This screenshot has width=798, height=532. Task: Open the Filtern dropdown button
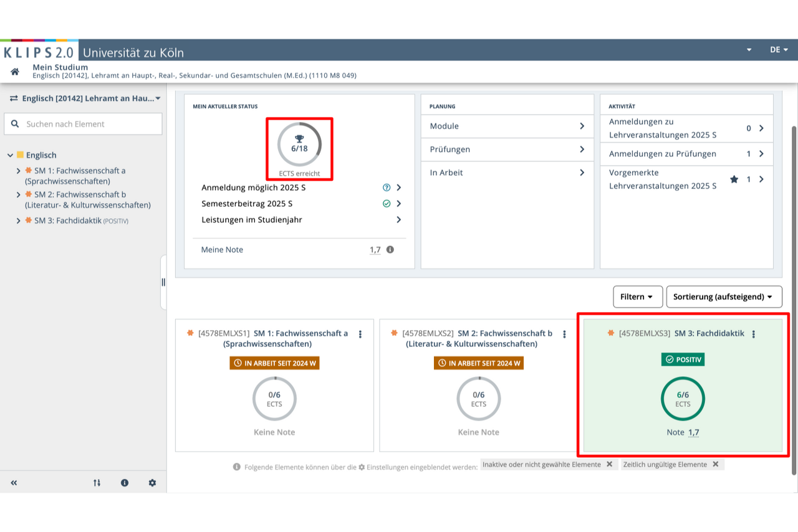[x=637, y=297]
